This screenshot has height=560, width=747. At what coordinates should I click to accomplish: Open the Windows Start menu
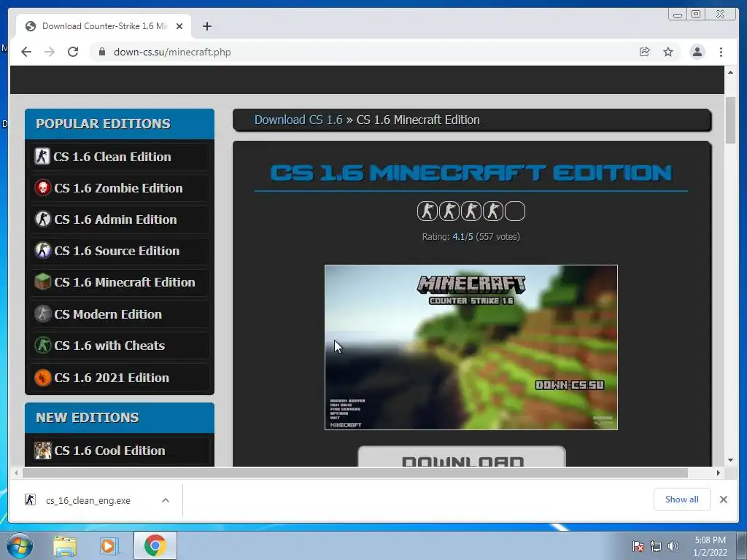[20, 545]
